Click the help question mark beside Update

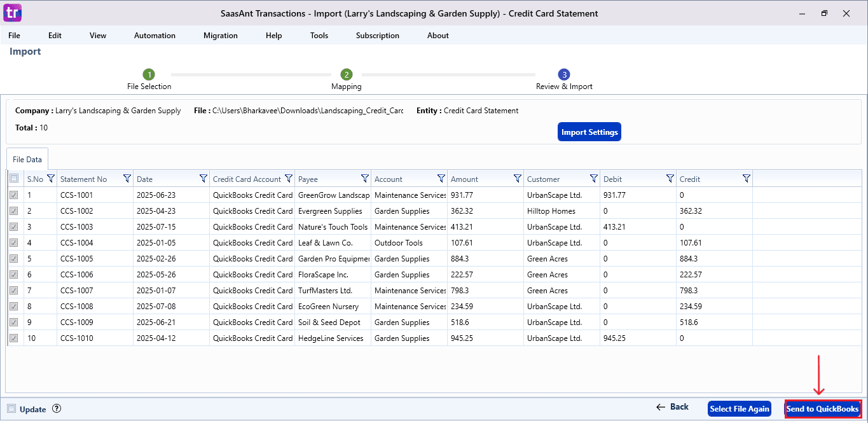coord(57,409)
